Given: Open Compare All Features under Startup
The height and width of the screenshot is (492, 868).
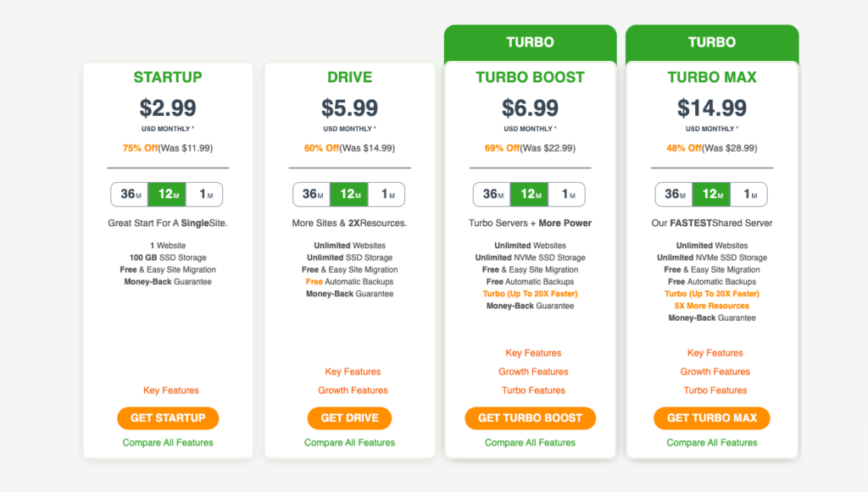Looking at the screenshot, I should pyautogui.click(x=168, y=443).
